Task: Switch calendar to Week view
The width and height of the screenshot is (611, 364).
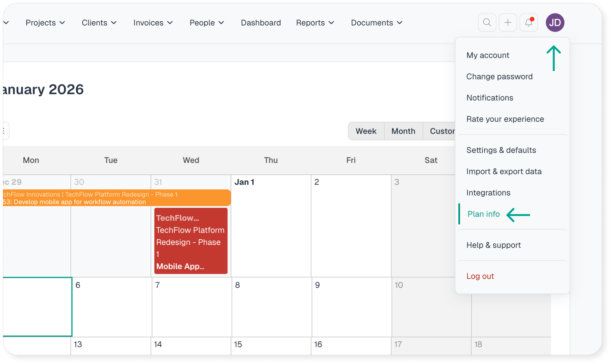Action: pos(366,131)
